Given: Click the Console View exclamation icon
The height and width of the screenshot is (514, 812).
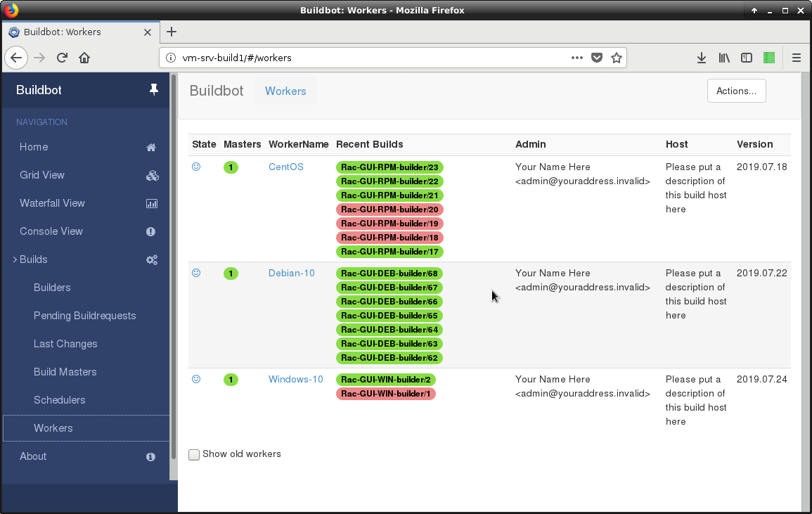Looking at the screenshot, I should (x=150, y=231).
